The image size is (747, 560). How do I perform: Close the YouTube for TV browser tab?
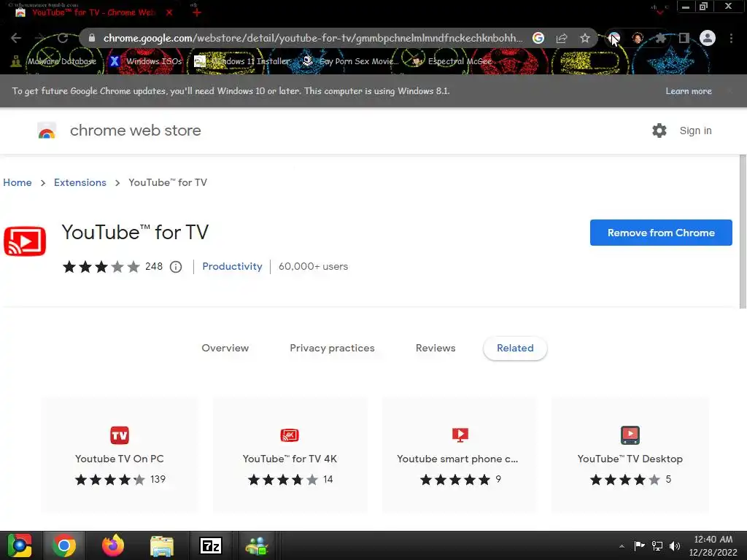pyautogui.click(x=169, y=12)
